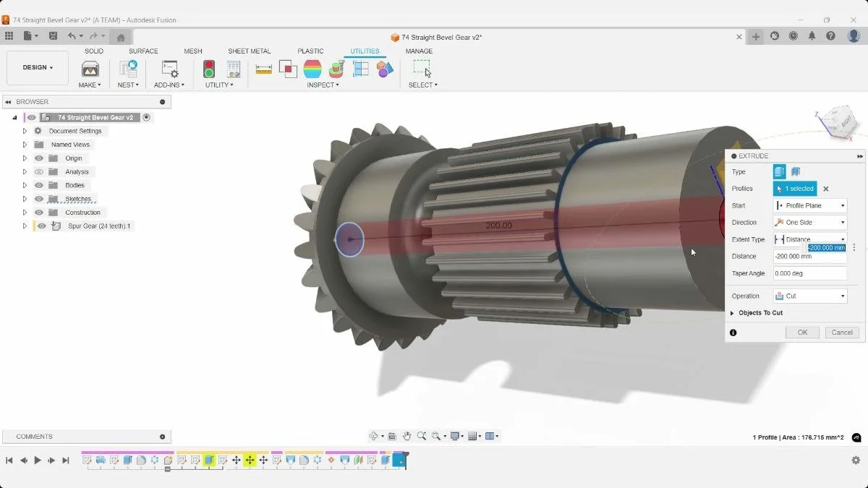Click the Nest tool icon

coord(128,69)
